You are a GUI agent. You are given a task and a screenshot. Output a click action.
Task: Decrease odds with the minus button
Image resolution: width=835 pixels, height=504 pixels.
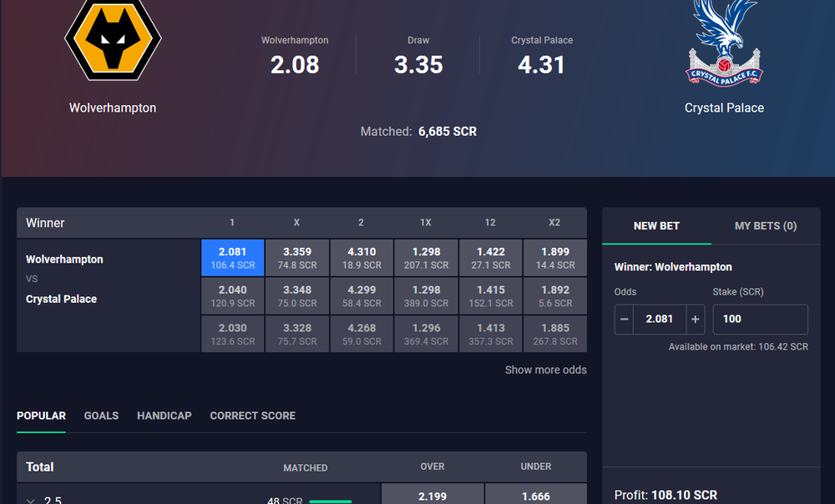point(624,320)
